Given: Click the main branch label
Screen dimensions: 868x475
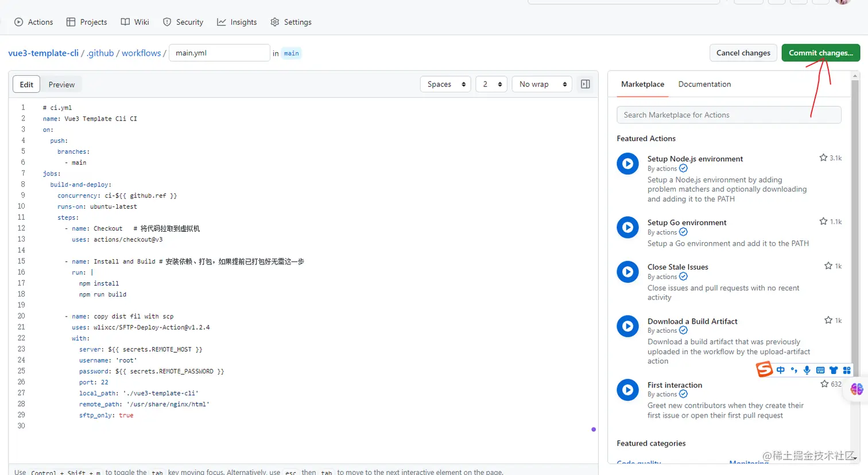Looking at the screenshot, I should pos(292,53).
